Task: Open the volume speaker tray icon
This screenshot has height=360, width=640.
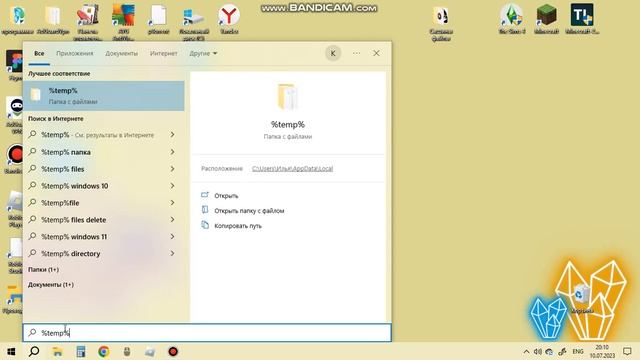Action: [x=538, y=351]
